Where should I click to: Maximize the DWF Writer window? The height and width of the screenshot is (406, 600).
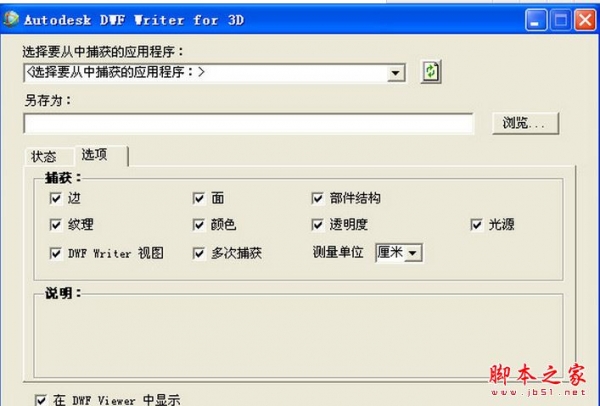(561, 20)
